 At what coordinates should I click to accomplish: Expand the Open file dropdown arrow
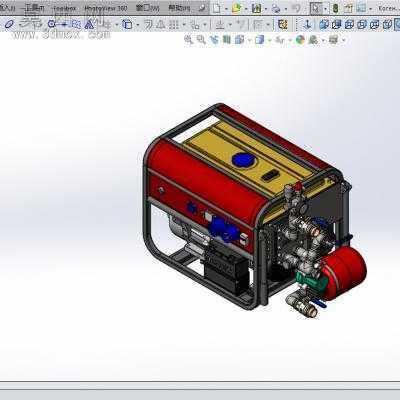246,8
